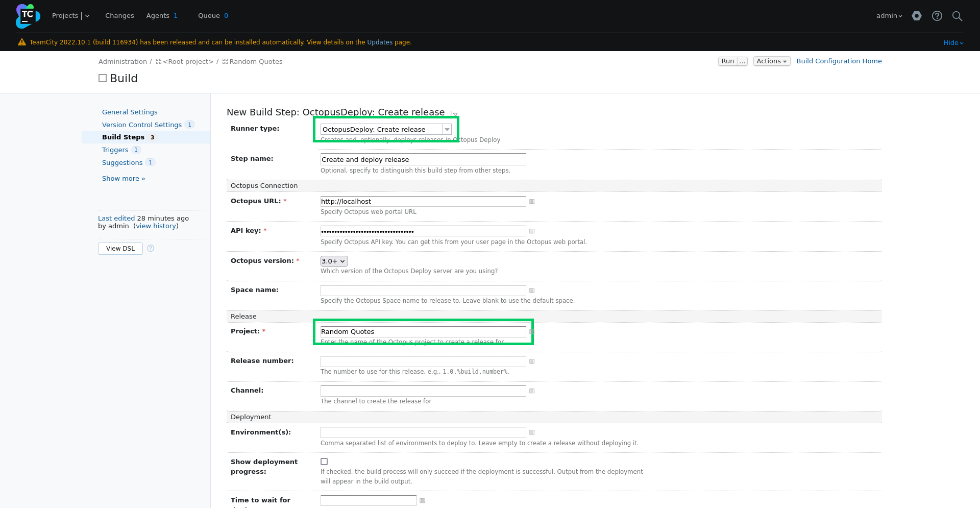The width and height of the screenshot is (980, 508).
Task: Select Version Control Settings in sidebar
Action: click(x=142, y=125)
